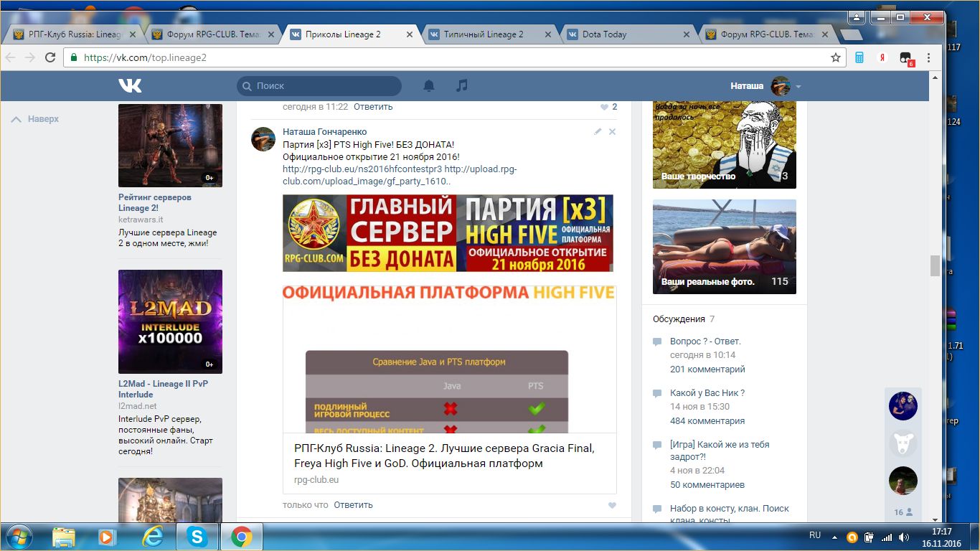Like the comment with 2 likes

click(x=608, y=107)
